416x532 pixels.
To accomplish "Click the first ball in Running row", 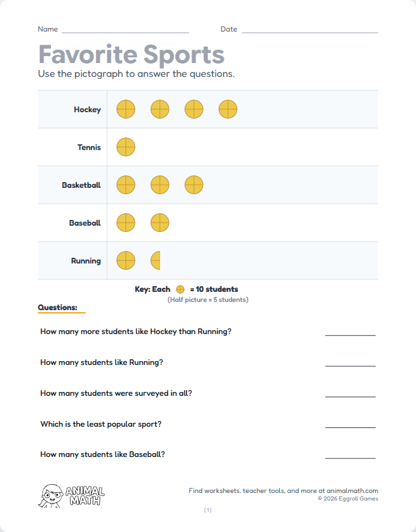I will 126,260.
